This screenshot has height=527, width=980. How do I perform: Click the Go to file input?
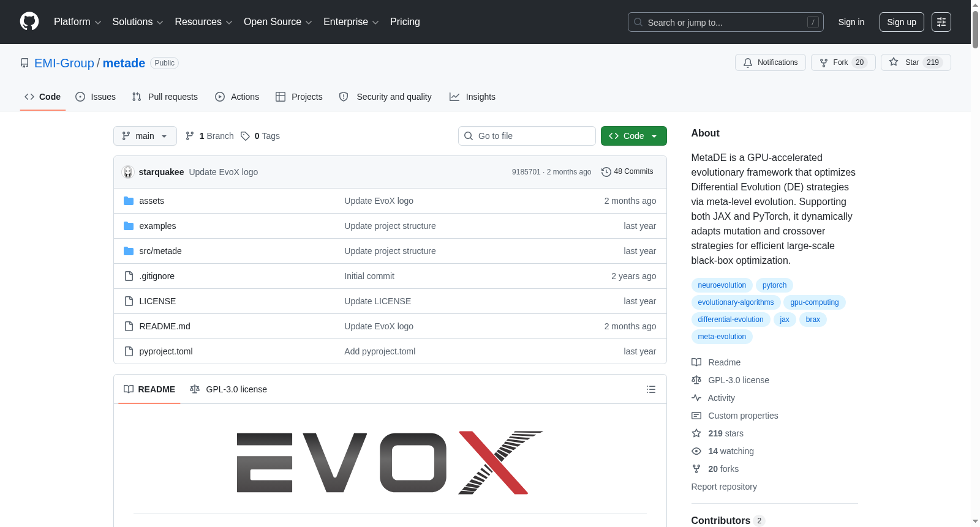pyautogui.click(x=527, y=136)
